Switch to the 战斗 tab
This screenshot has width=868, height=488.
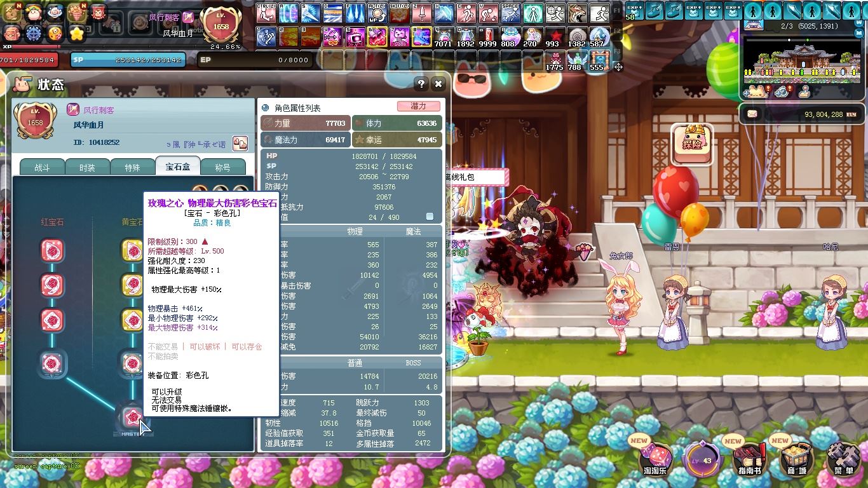[41, 168]
